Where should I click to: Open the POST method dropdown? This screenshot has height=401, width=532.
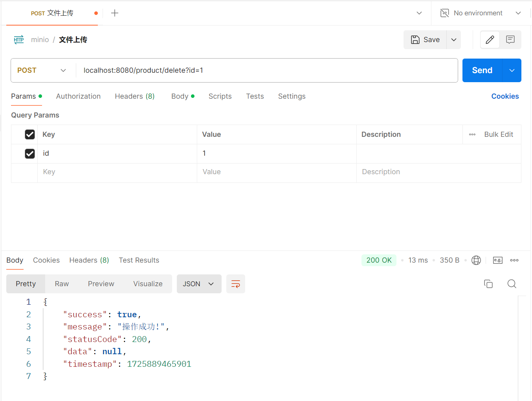pyautogui.click(x=42, y=70)
